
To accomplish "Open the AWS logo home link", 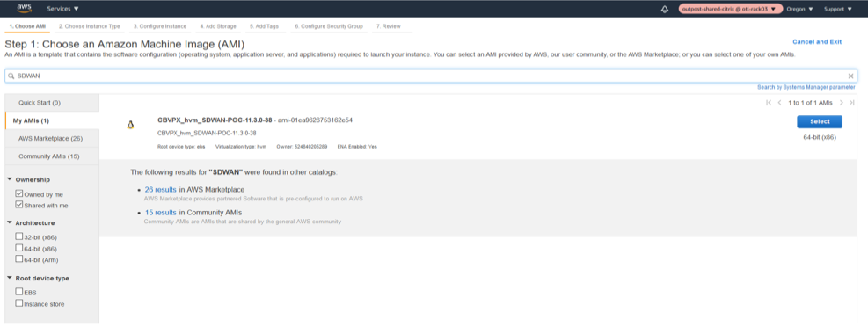I will pyautogui.click(x=24, y=8).
